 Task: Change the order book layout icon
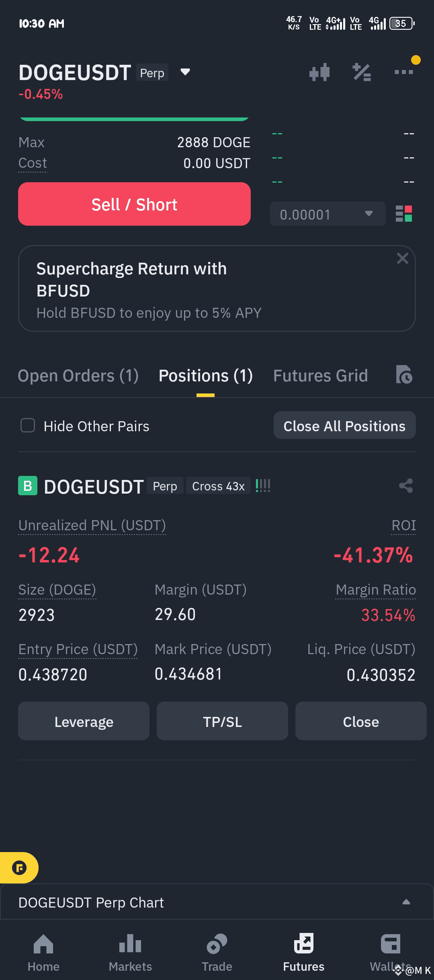(403, 214)
